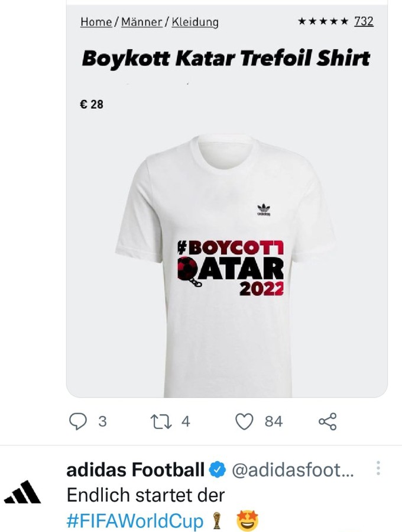Click the #BOYCOTT QATAR 2022 shirt graphic
Image resolution: width=402 pixels, height=532 pixels.
point(231,266)
